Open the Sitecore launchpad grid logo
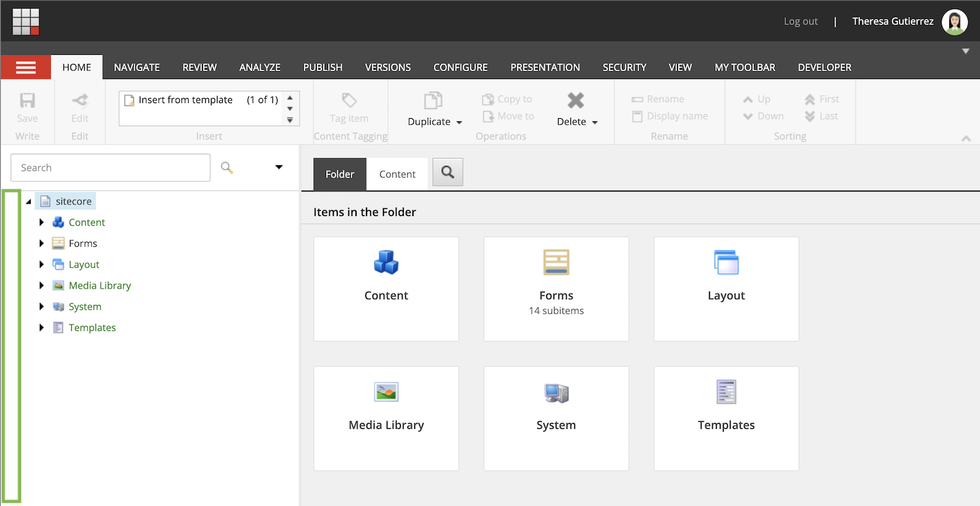980x506 pixels. [x=26, y=22]
